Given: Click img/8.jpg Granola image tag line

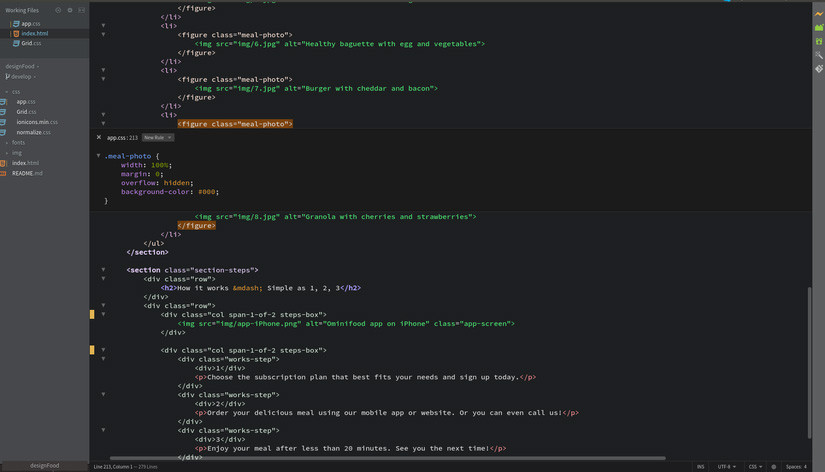Looking at the screenshot, I should click(x=335, y=216).
